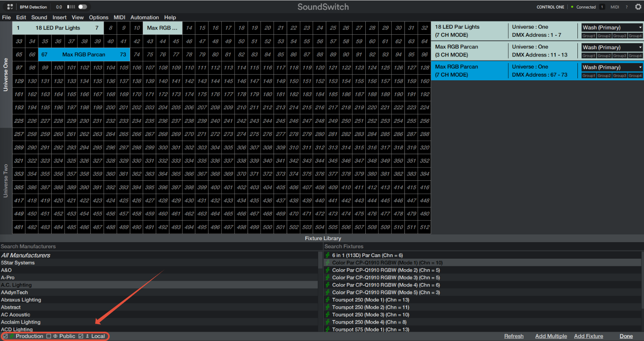644x341 pixels.
Task: Open the Edit menu
Action: tap(21, 17)
